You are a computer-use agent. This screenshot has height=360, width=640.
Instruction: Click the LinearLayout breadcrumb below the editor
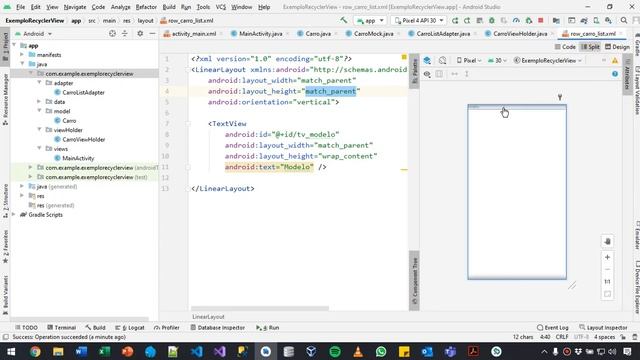[208, 316]
